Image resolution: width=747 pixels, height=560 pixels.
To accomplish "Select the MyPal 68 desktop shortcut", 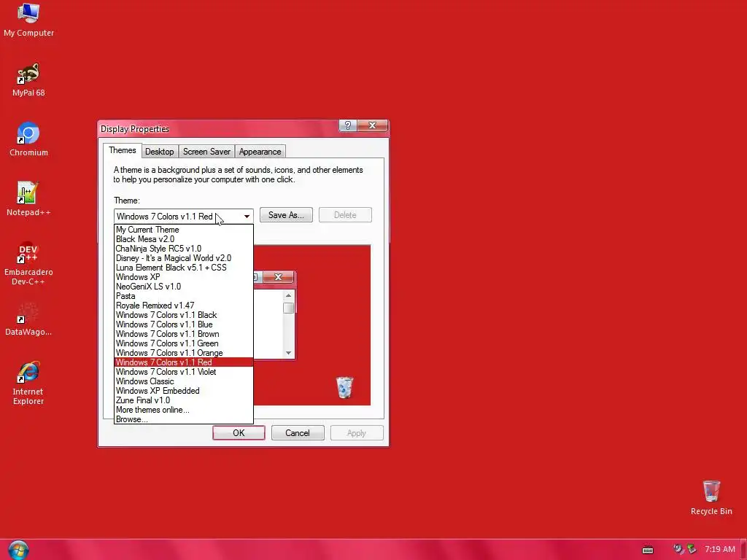I will (x=28, y=79).
